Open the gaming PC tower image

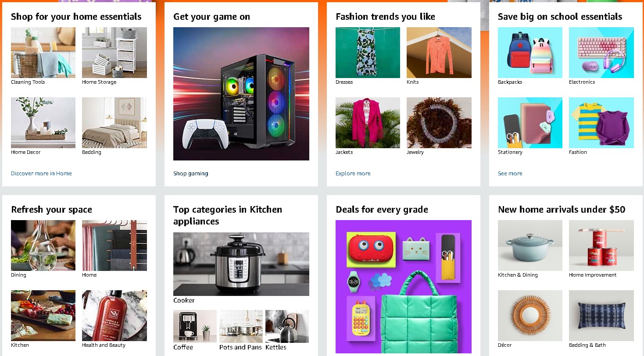pos(241,94)
